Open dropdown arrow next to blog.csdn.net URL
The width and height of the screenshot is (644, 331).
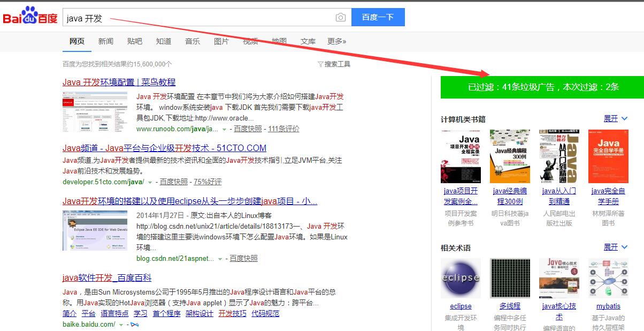[x=220, y=259]
